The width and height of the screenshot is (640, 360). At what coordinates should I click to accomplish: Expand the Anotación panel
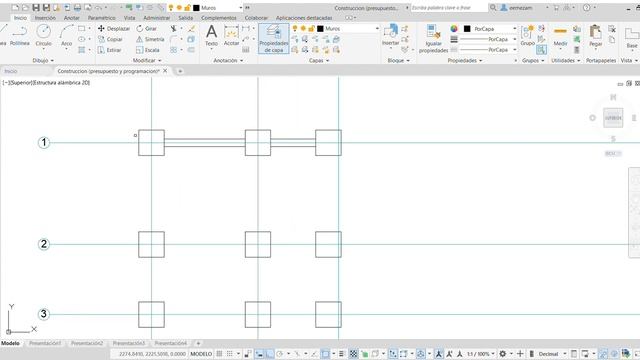[228, 60]
